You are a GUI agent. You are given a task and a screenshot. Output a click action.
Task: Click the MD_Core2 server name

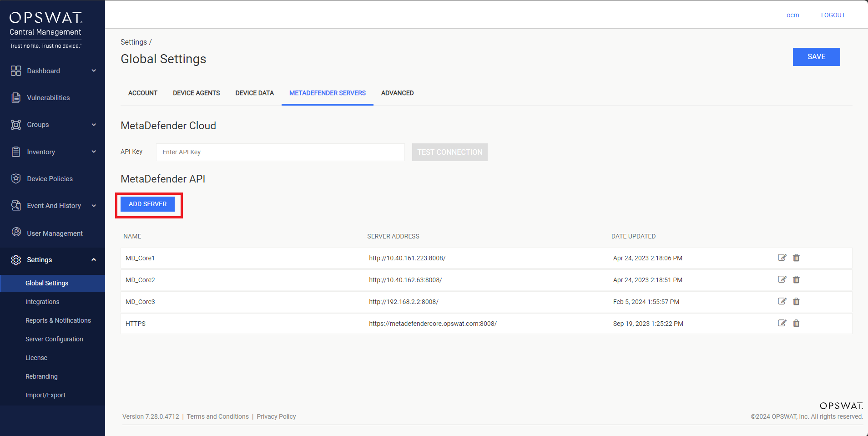140,280
